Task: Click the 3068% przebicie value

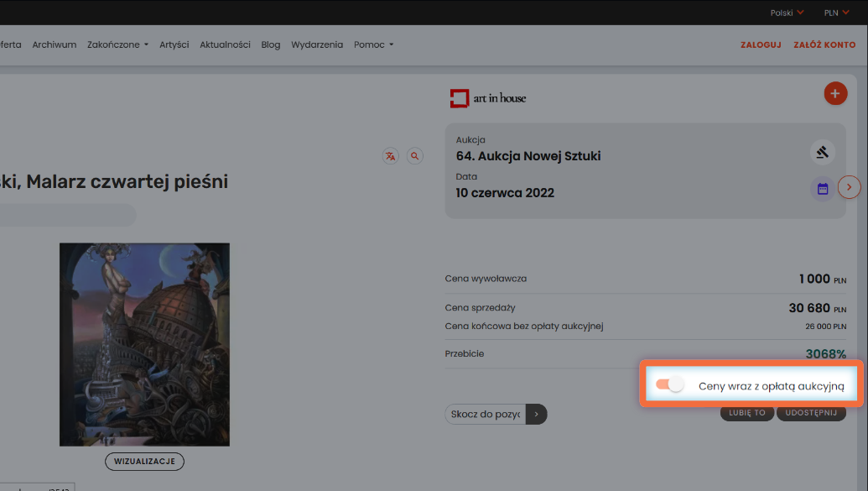Action: (x=825, y=353)
